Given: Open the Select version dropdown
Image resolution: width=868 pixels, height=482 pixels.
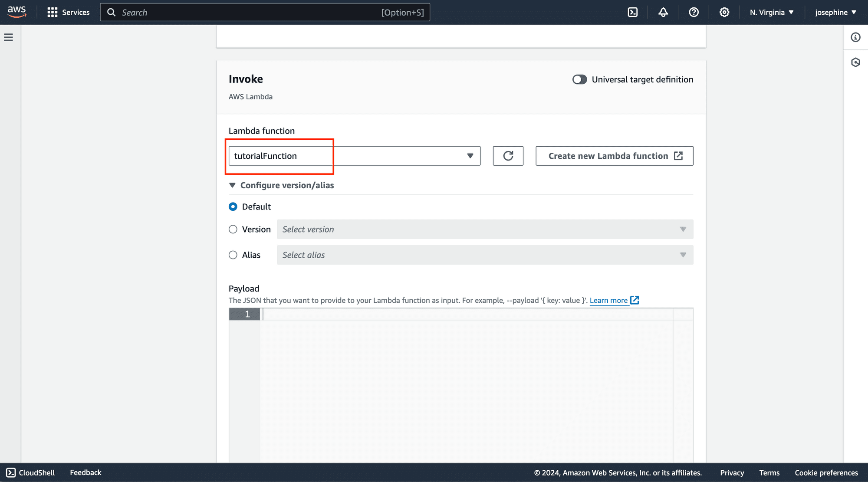Looking at the screenshot, I should (485, 229).
